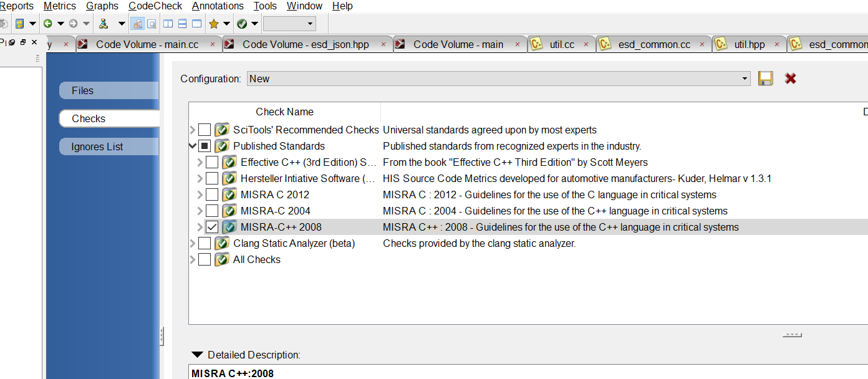Image resolution: width=868 pixels, height=379 pixels.
Task: Click the green checkmark CodeCheck toolbar icon
Action: [242, 24]
